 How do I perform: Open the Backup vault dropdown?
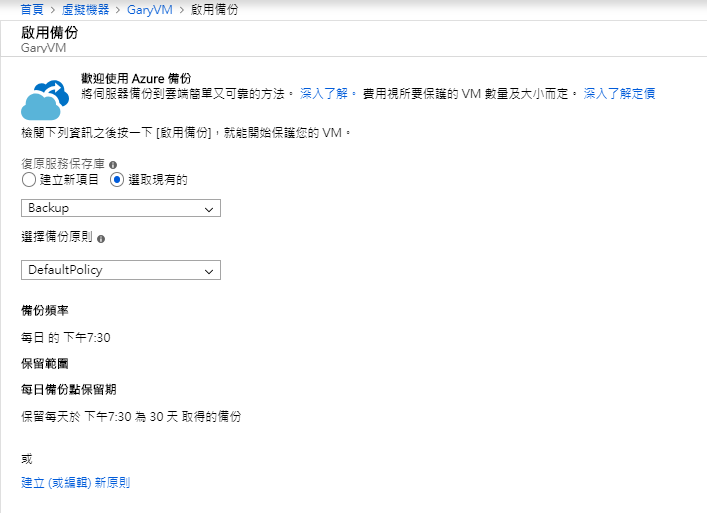121,208
